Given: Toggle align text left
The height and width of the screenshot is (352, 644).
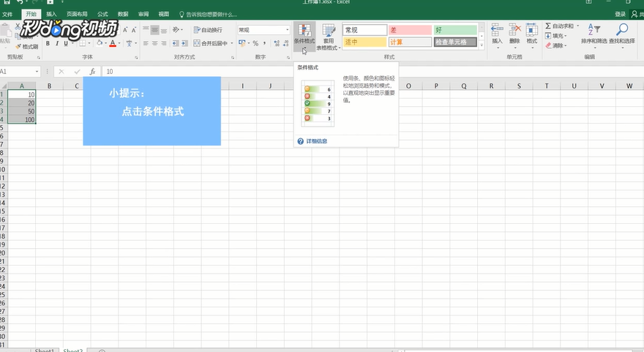Looking at the screenshot, I should click(x=146, y=43).
